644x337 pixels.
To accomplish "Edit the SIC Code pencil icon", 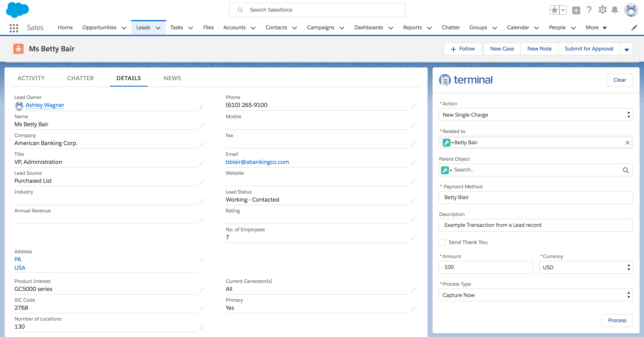I will (x=202, y=309).
